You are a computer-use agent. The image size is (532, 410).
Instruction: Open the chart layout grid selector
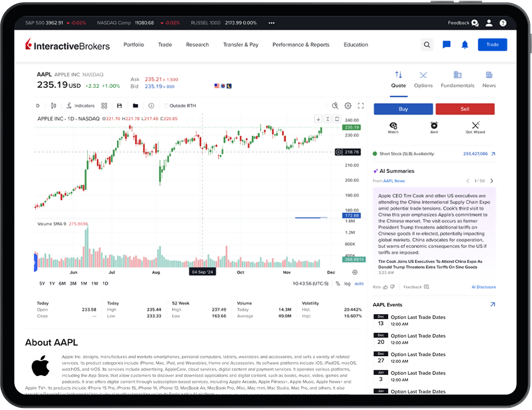coord(104,106)
